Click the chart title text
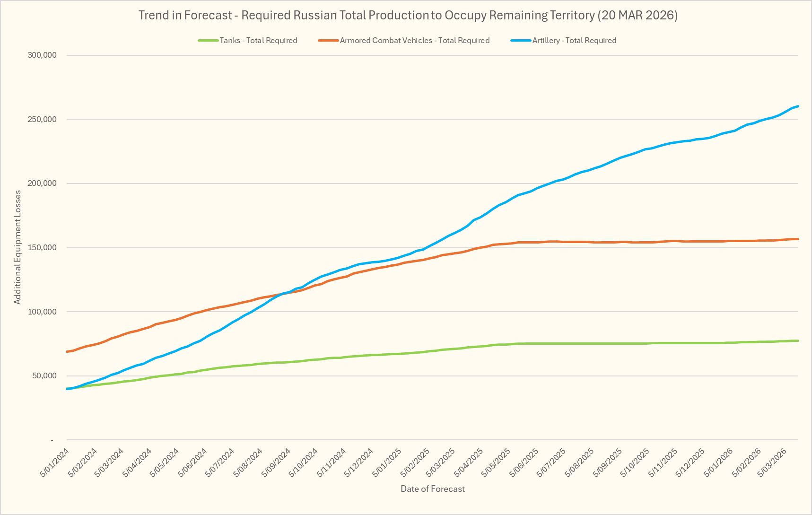 point(408,15)
